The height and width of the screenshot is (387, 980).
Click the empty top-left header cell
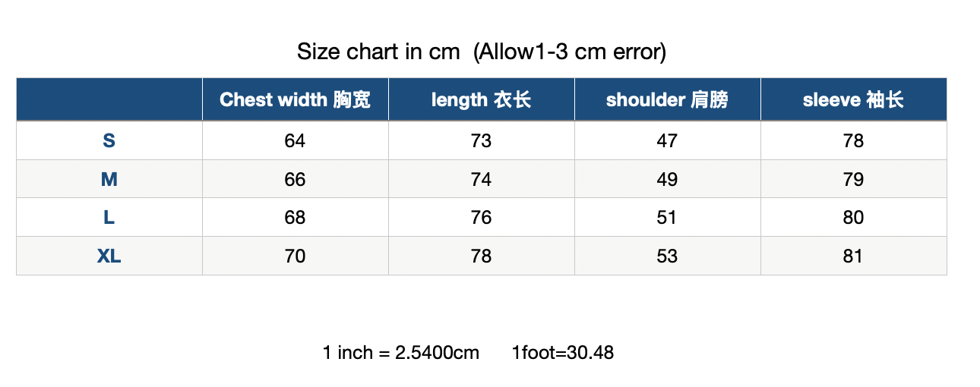click(109, 99)
